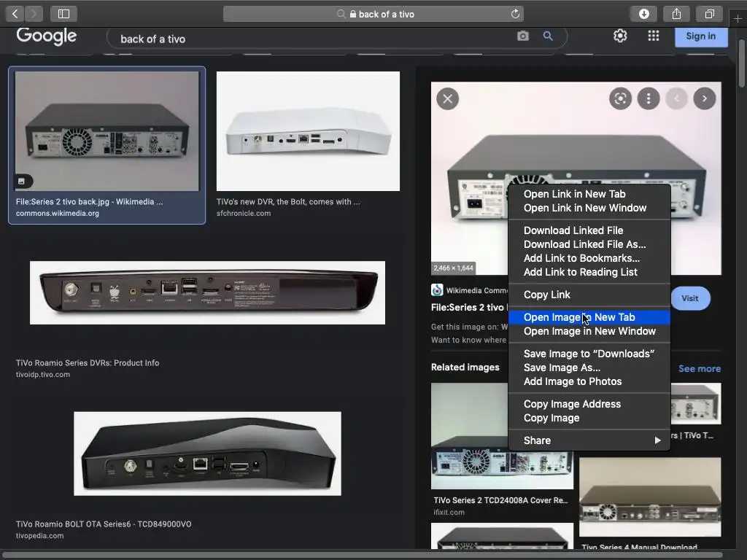
Task: Click See more related images
Action: (x=700, y=368)
